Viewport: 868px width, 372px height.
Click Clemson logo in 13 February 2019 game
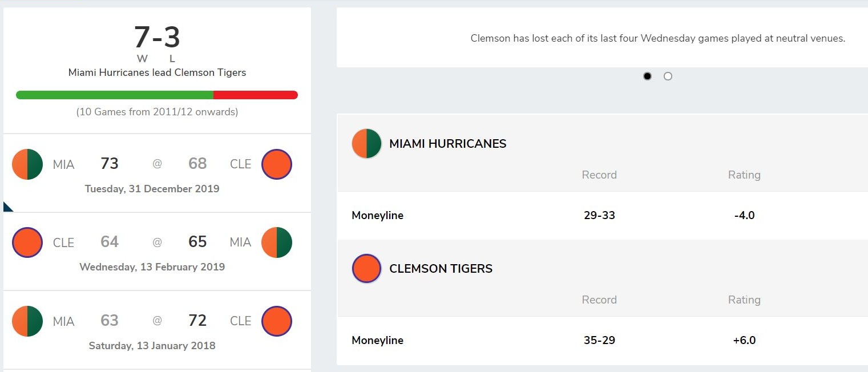pos(27,242)
